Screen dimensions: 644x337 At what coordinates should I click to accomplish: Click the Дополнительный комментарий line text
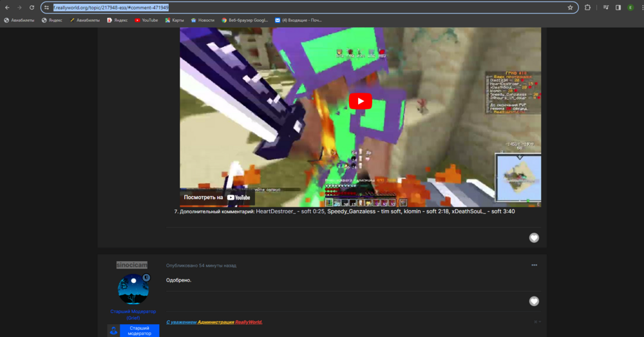[344, 211]
